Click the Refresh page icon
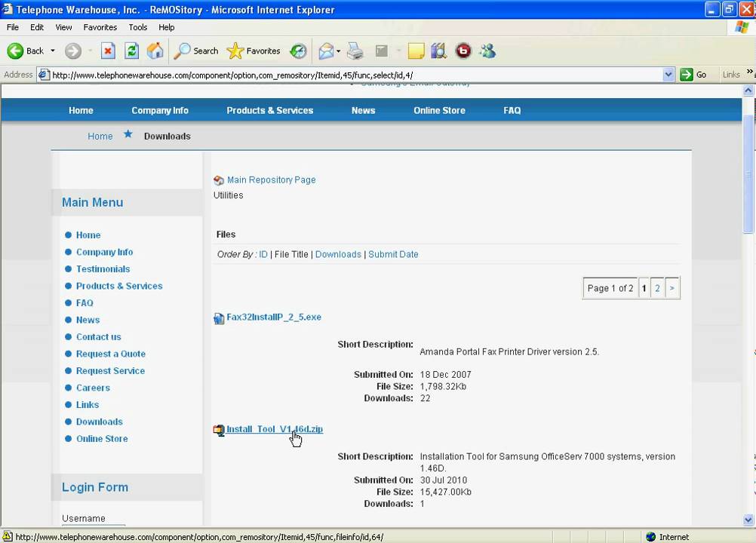This screenshot has width=756, height=543. [x=131, y=51]
